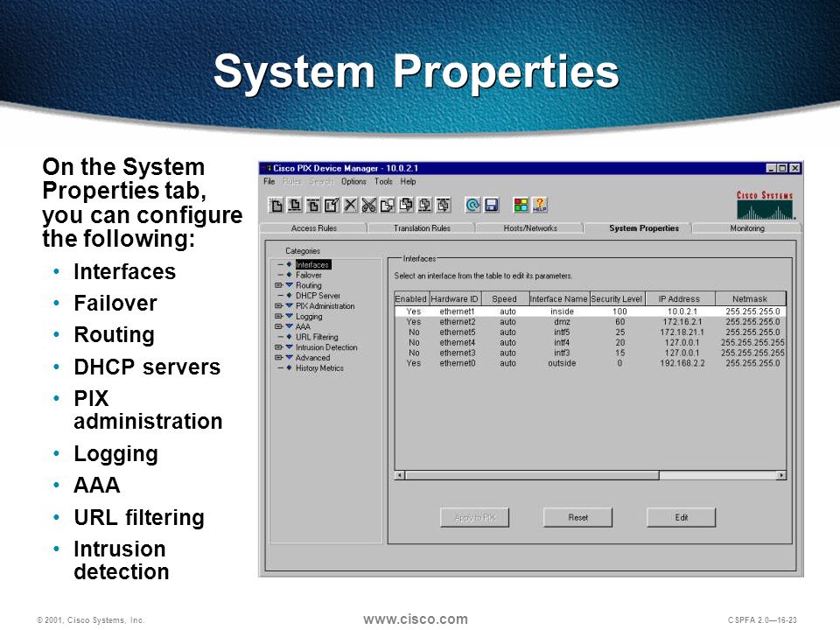Expand the Routing category node
The image size is (840, 630).
278,285
